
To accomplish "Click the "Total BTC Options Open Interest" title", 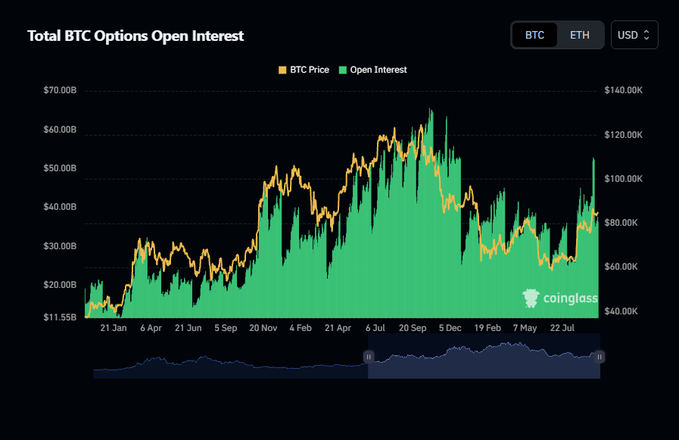I will [x=136, y=36].
